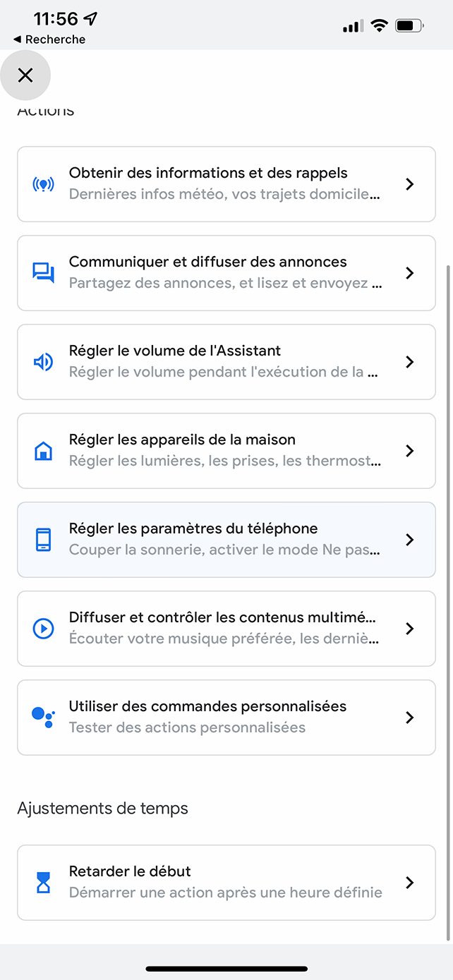
Task: Choose Utiliser des commandes personnalisées option
Action: (226, 718)
